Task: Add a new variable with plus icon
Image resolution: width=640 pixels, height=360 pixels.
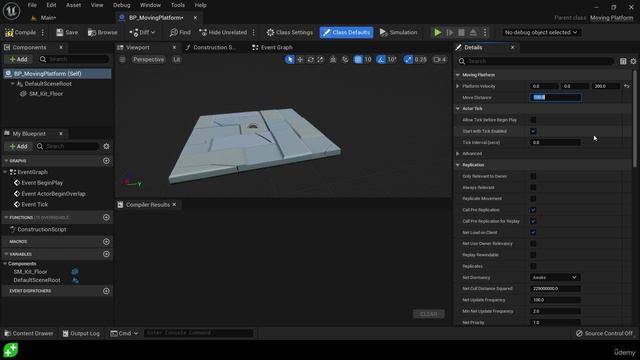Action: pos(106,254)
